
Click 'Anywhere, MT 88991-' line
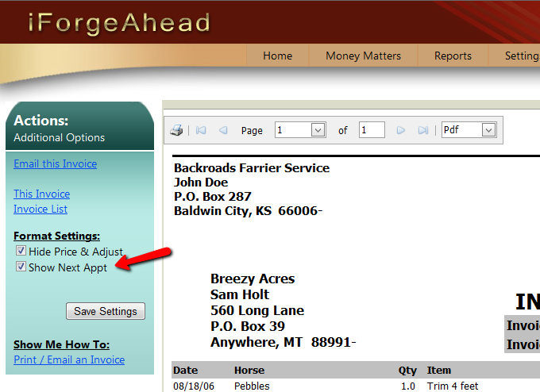pyautogui.click(x=283, y=343)
